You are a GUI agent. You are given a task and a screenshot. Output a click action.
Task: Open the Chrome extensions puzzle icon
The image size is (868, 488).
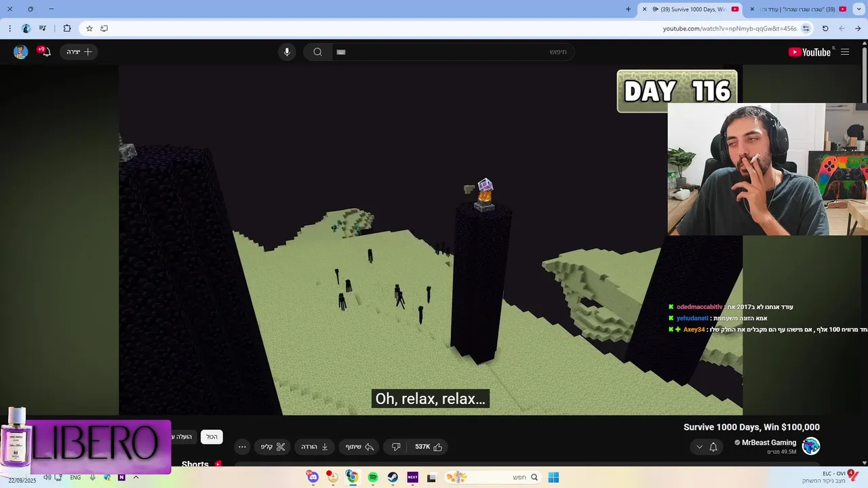67,28
